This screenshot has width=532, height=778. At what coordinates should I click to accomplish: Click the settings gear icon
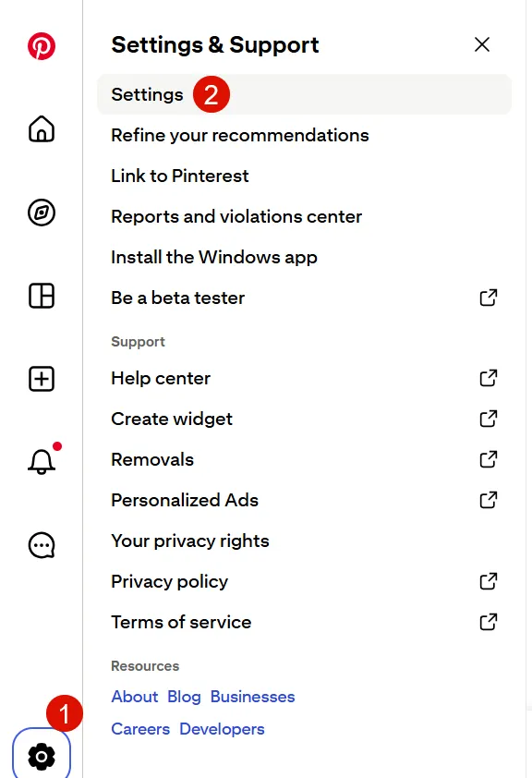[42, 756]
